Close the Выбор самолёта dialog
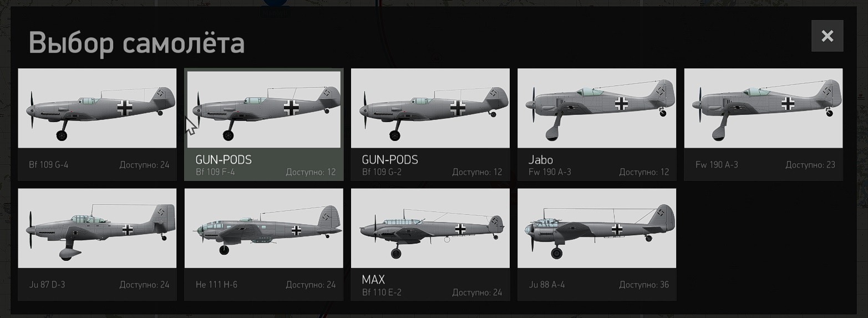The image size is (868, 318). (827, 36)
